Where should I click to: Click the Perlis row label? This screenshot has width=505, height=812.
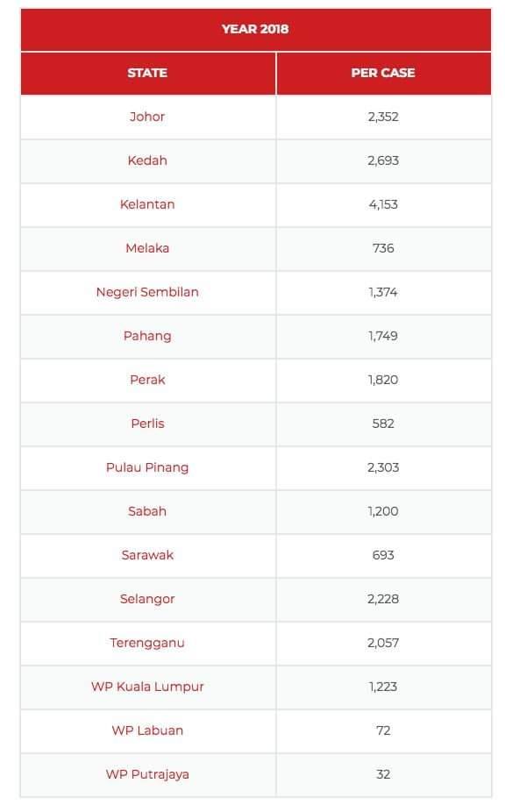147,424
